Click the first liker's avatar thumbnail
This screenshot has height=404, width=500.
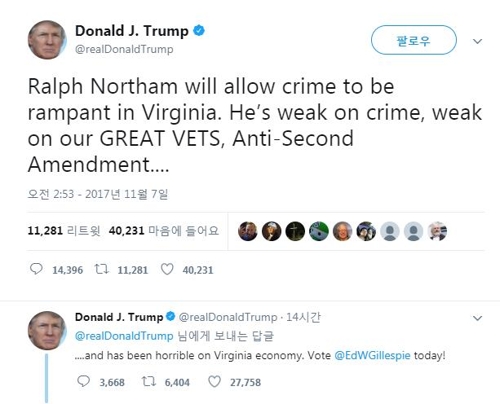248,231
